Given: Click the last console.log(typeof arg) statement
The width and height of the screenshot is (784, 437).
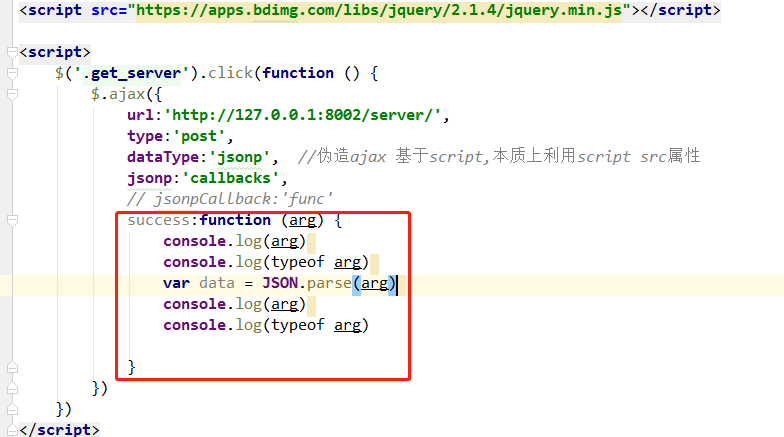Looking at the screenshot, I should click(266, 325).
